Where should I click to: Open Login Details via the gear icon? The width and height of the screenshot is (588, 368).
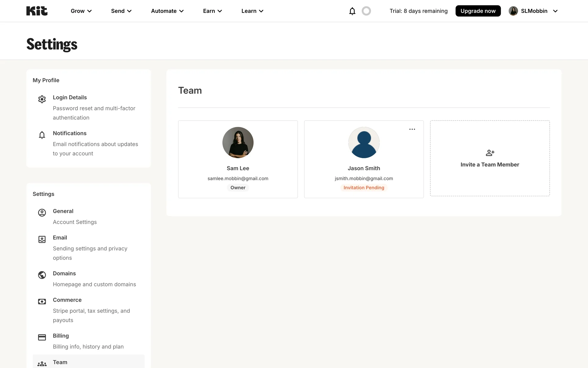coord(42,99)
